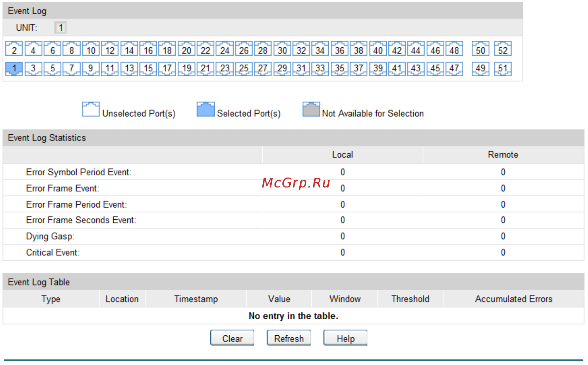Select port 40 icon

pos(378,49)
